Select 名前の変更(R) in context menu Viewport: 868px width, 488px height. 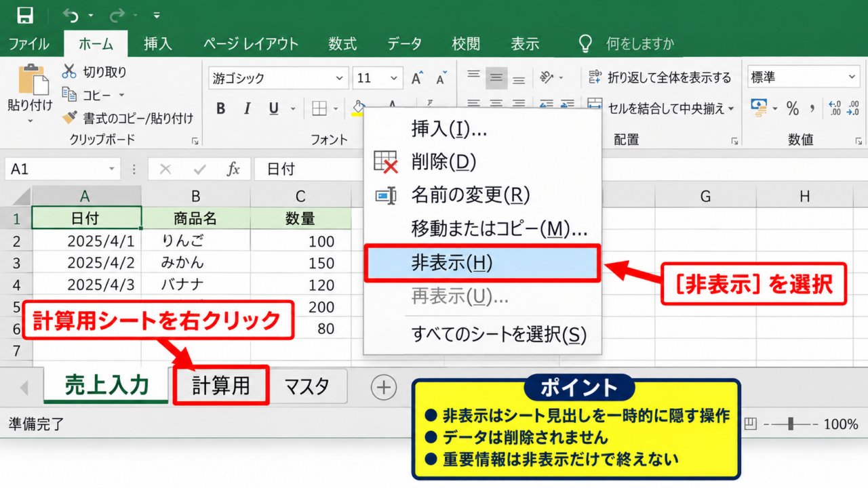coord(482,195)
